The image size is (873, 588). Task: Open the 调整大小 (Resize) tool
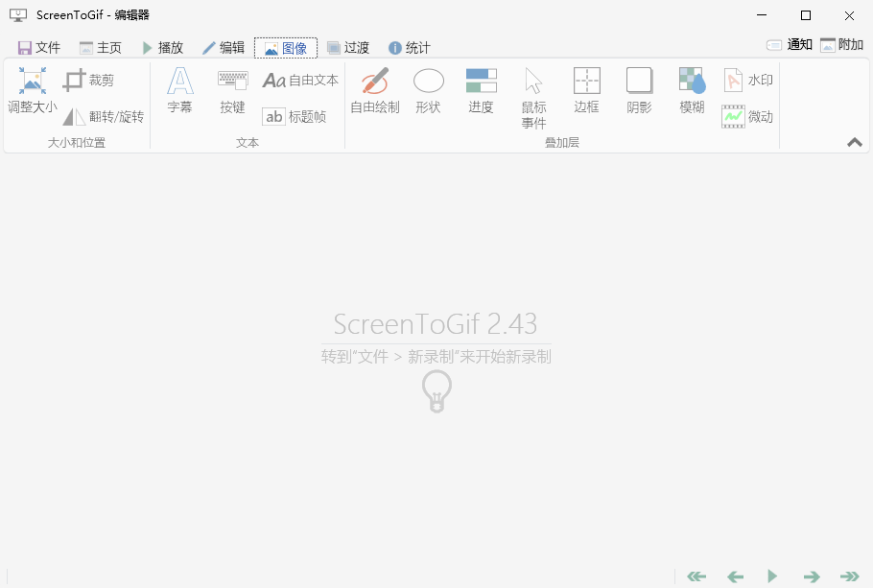pos(31,93)
